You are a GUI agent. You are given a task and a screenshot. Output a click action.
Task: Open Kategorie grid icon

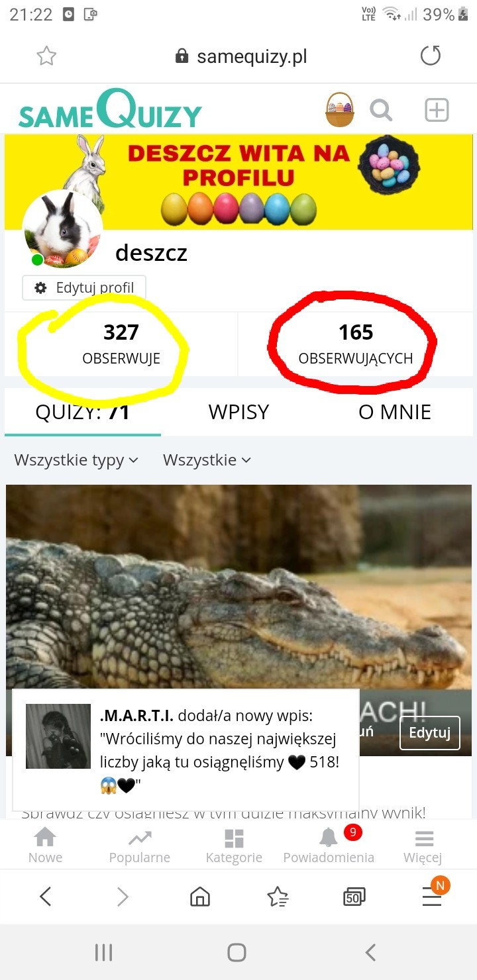(x=234, y=846)
